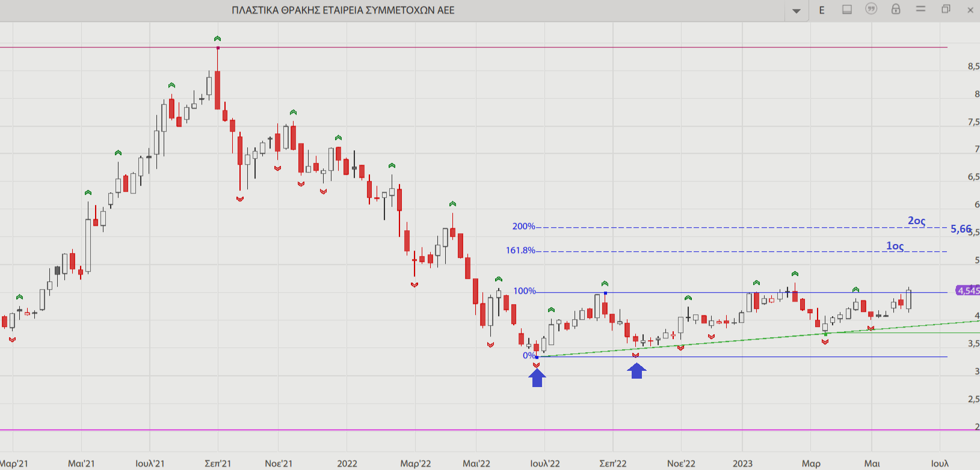
Task: Select the red trough marker at the Ιουλ'22 0% low
Action: [537, 365]
